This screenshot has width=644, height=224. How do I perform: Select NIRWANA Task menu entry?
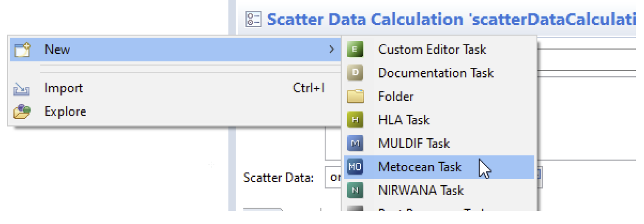coord(421,191)
